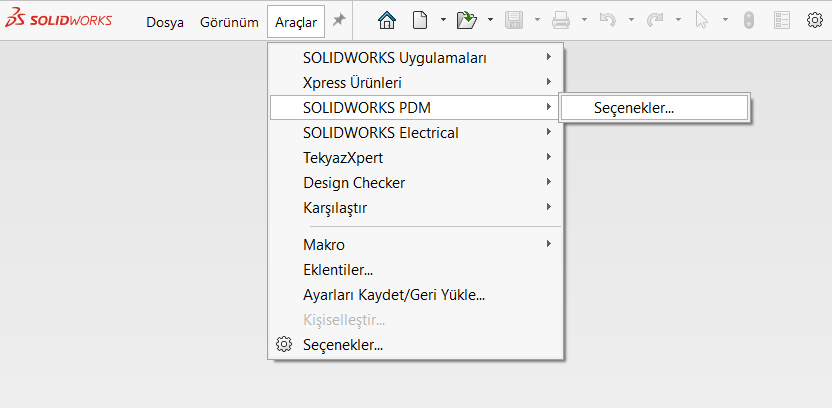Open Karşılaştır submenu
Viewport: 832px width, 408px height.
click(415, 207)
